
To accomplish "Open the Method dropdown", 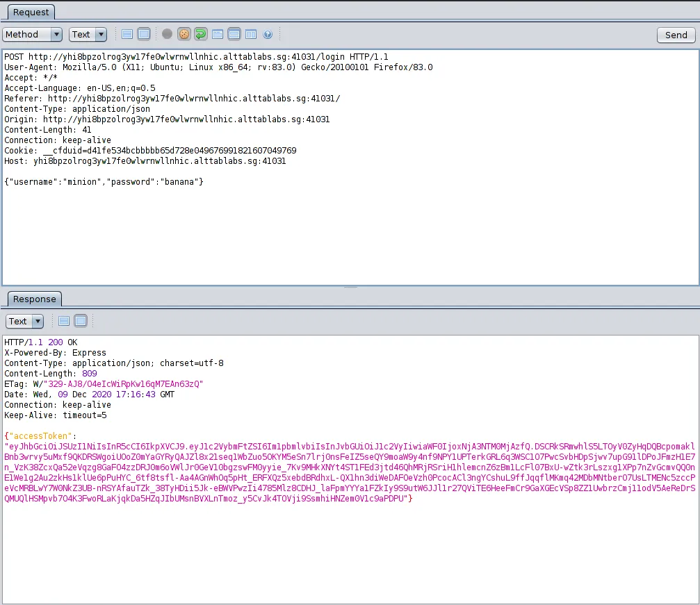I will (32, 35).
